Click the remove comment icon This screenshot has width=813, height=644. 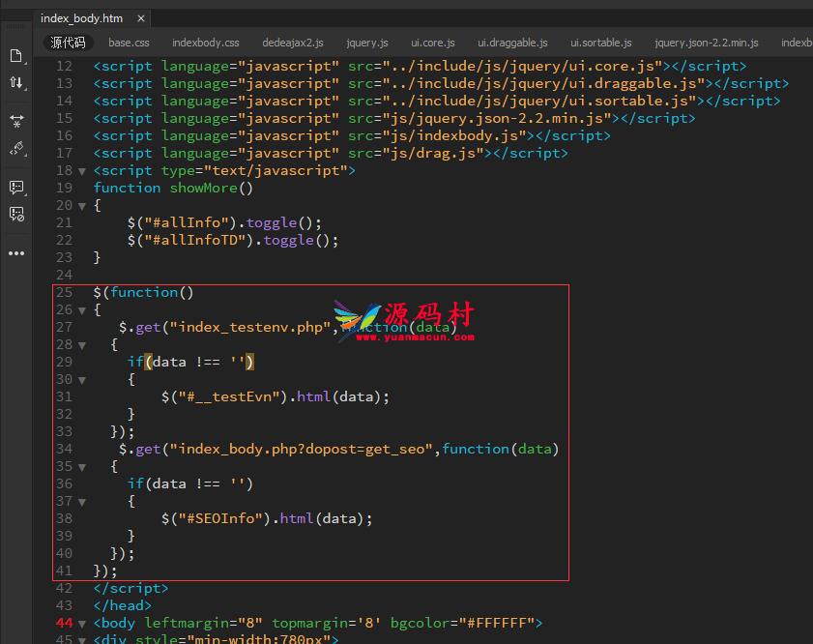[15, 214]
